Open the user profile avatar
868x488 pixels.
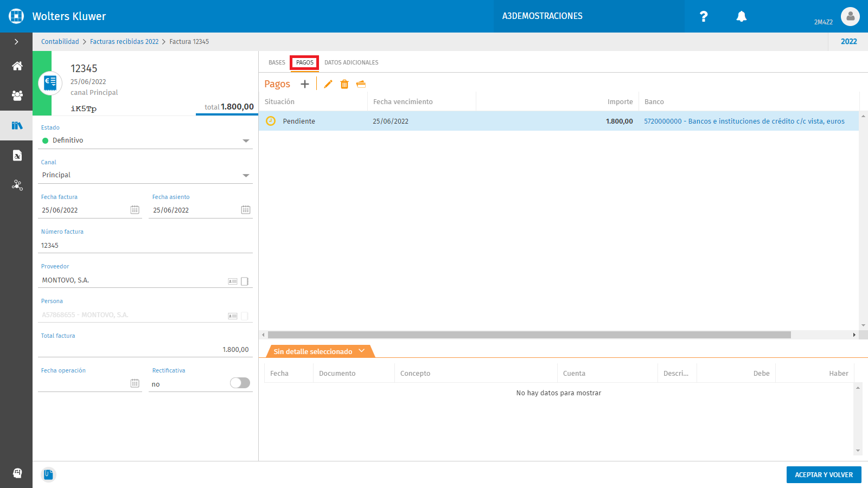pos(850,16)
